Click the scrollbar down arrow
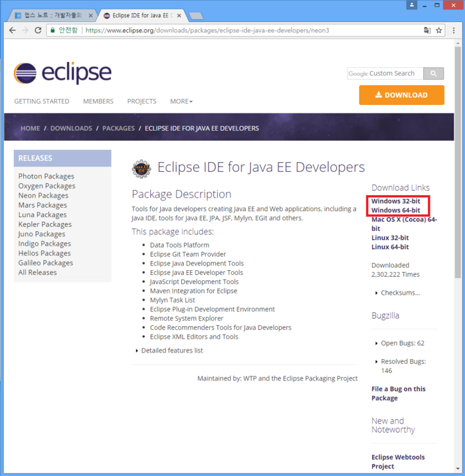The width and height of the screenshot is (465, 476). [458, 469]
